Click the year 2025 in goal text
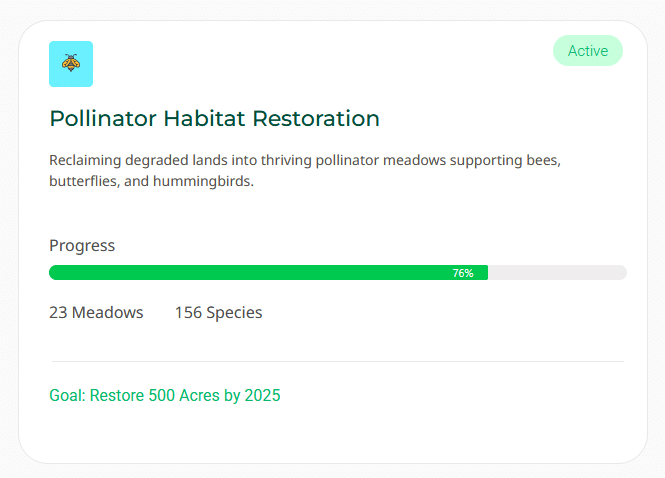Screen dimensions: 665x478 tap(261, 395)
